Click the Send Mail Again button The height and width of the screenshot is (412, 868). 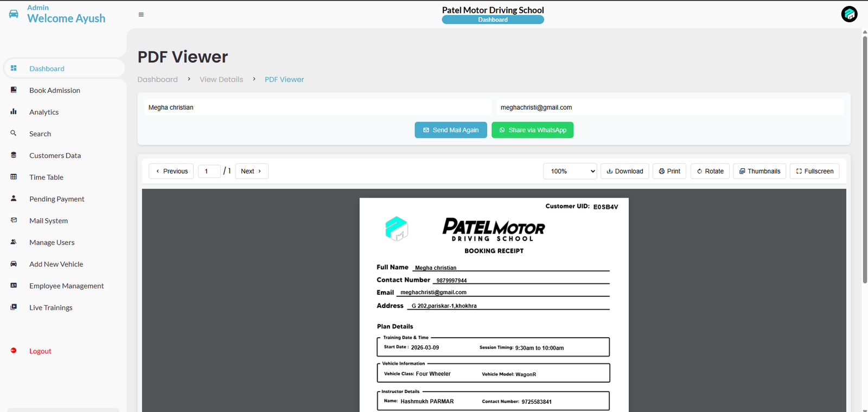451,130
